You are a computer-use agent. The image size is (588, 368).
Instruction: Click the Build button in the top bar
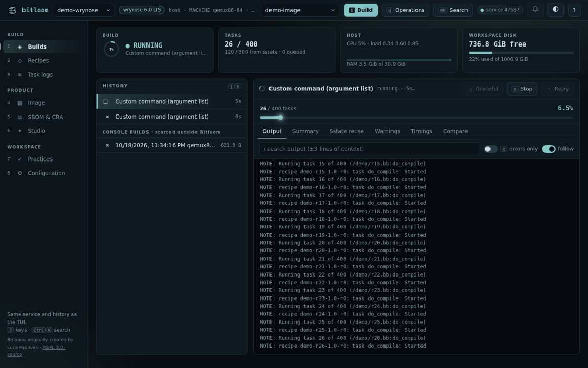pos(360,10)
